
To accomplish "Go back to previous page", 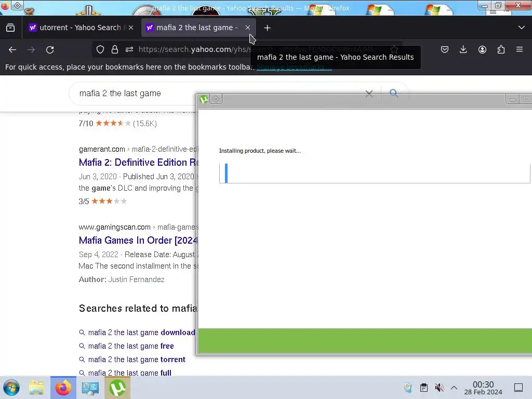I will tap(12, 50).
